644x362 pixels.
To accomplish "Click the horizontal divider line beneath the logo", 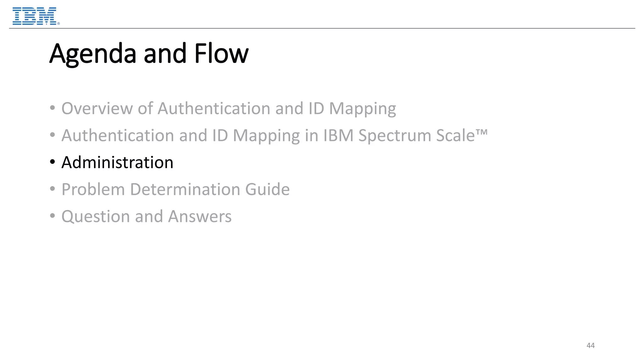I will pos(322,28).
